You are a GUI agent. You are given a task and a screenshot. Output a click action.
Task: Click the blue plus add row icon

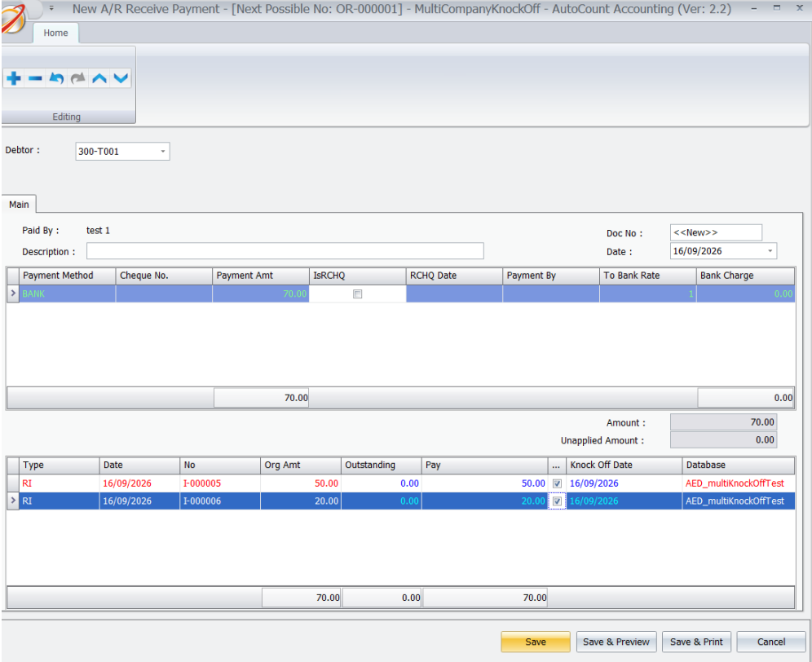coord(14,79)
